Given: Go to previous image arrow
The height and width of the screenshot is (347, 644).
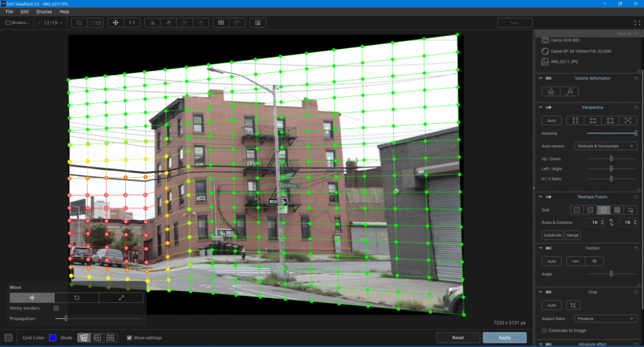Looking at the screenshot, I should tap(40, 23).
